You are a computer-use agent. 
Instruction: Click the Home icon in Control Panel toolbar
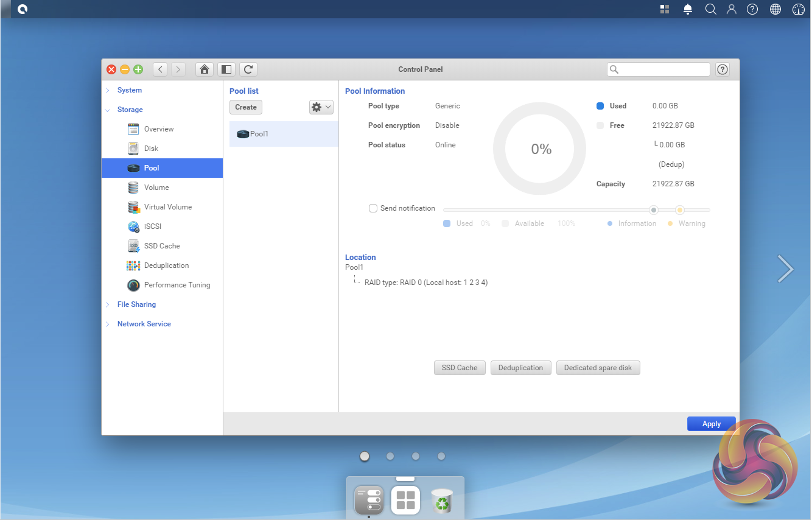[x=205, y=69]
